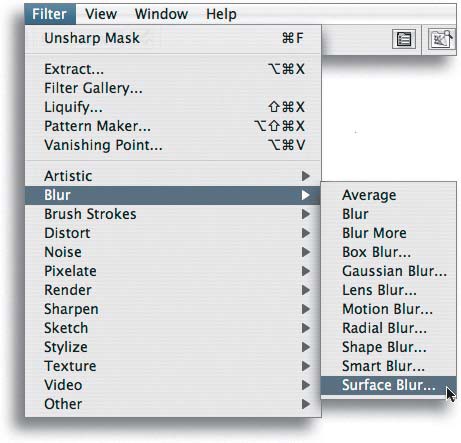461x443 pixels.
Task: Expand the Brush Strokes submenu arrow
Action: click(x=306, y=214)
